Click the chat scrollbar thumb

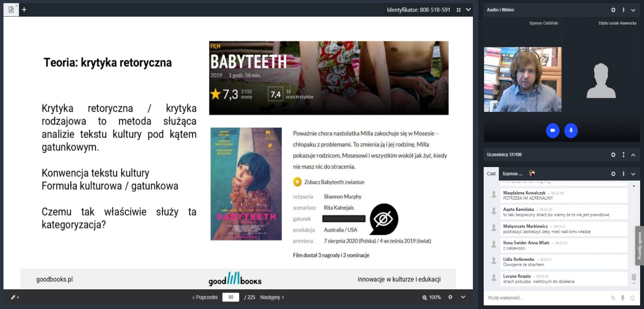pos(634,277)
